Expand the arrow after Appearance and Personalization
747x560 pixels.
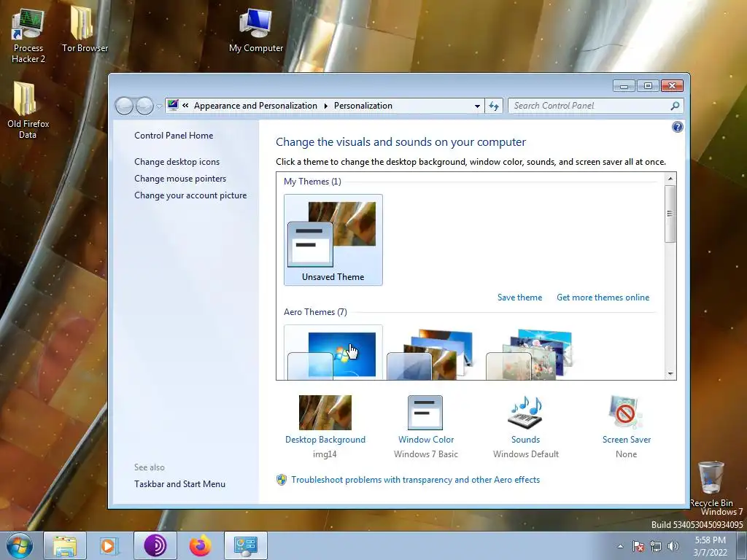(326, 106)
